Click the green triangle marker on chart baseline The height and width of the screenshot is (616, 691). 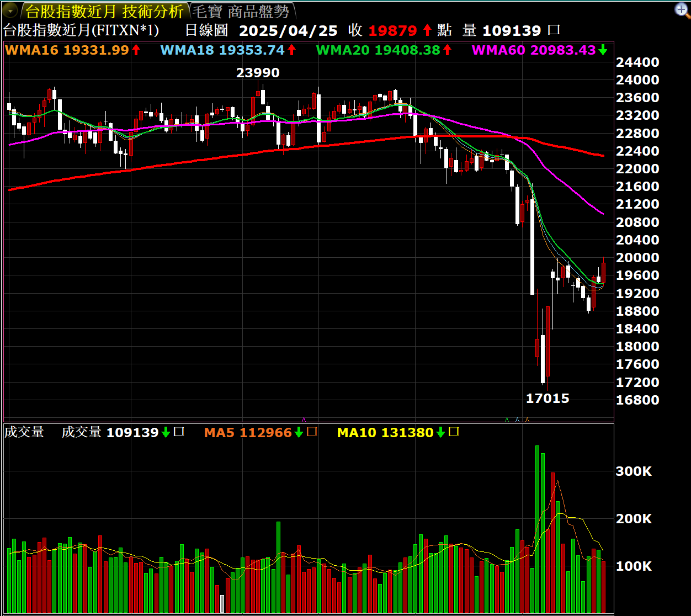[507, 419]
